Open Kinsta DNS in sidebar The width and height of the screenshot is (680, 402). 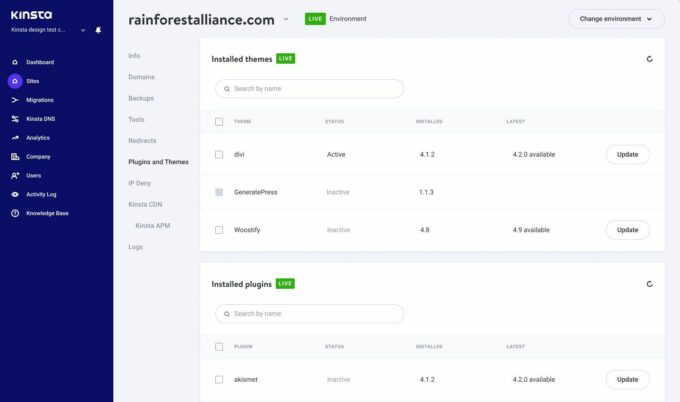[41, 119]
